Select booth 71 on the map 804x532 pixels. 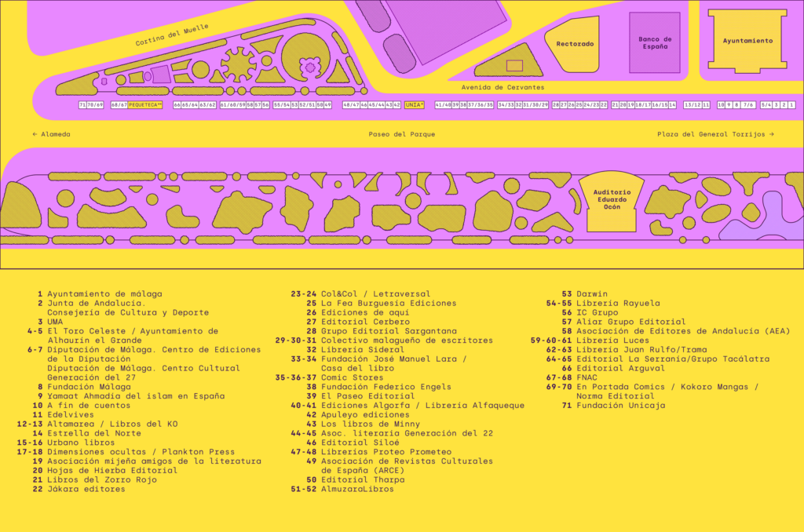click(82, 105)
